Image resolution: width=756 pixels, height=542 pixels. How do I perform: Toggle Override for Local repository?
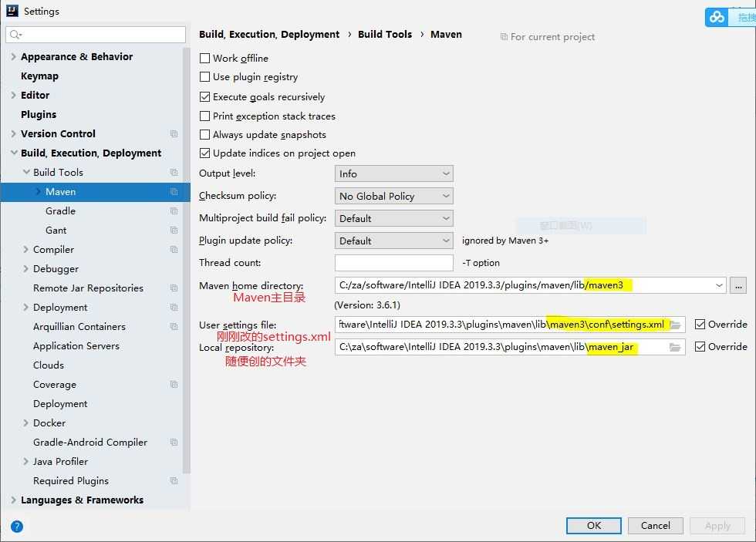click(700, 346)
